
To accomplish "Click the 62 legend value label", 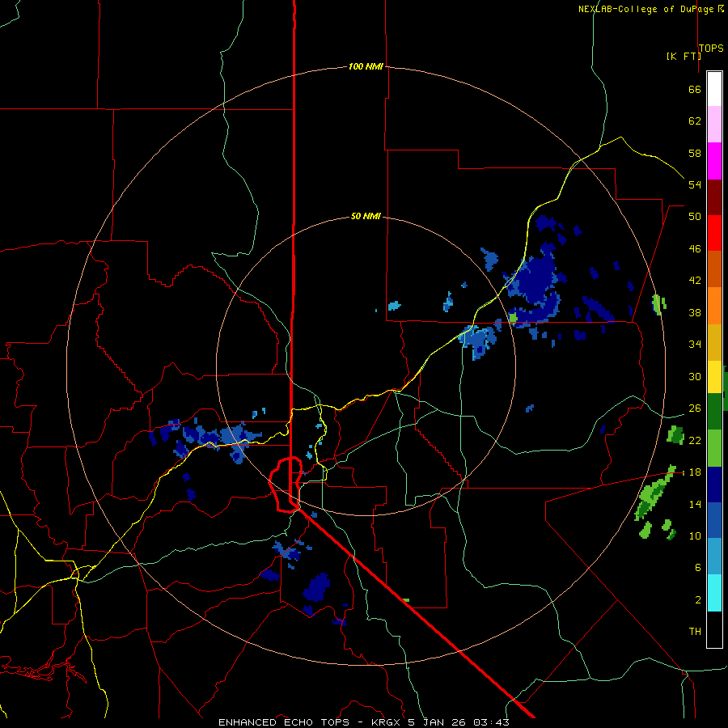I will point(695,121).
